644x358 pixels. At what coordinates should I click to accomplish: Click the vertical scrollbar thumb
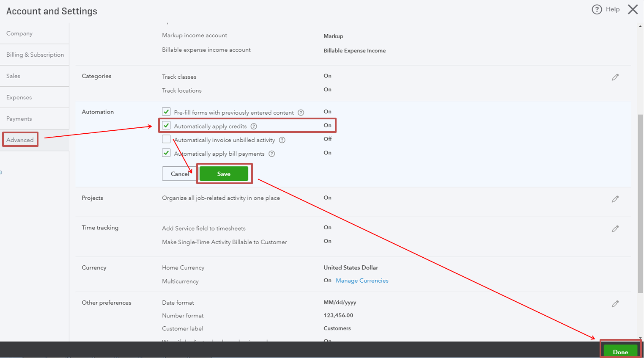click(640, 204)
